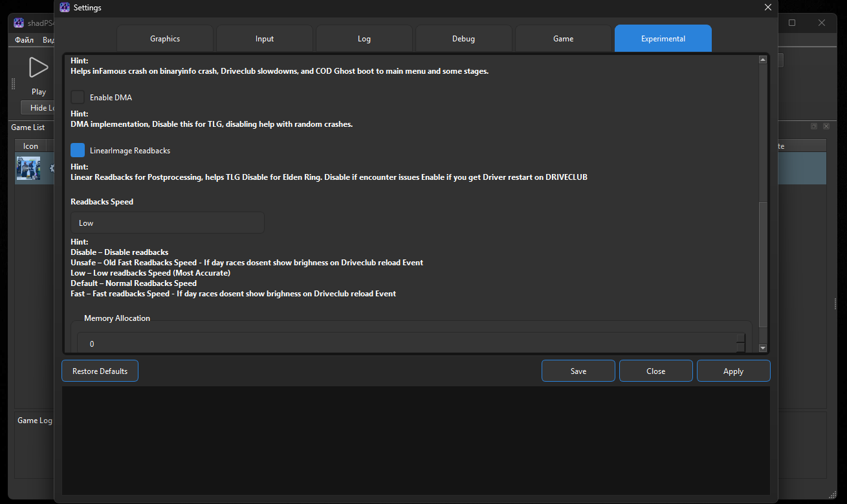Click the 'Default – Normal Readbacks Speed' hint line

134,283
